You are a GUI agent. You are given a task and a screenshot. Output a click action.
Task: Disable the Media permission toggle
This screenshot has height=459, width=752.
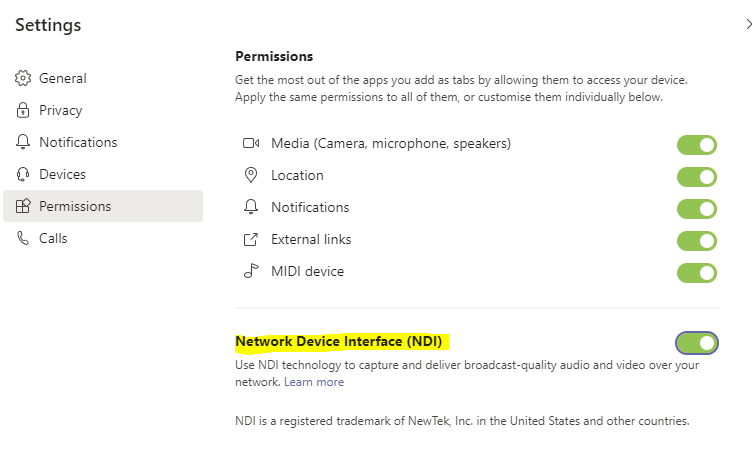(697, 145)
